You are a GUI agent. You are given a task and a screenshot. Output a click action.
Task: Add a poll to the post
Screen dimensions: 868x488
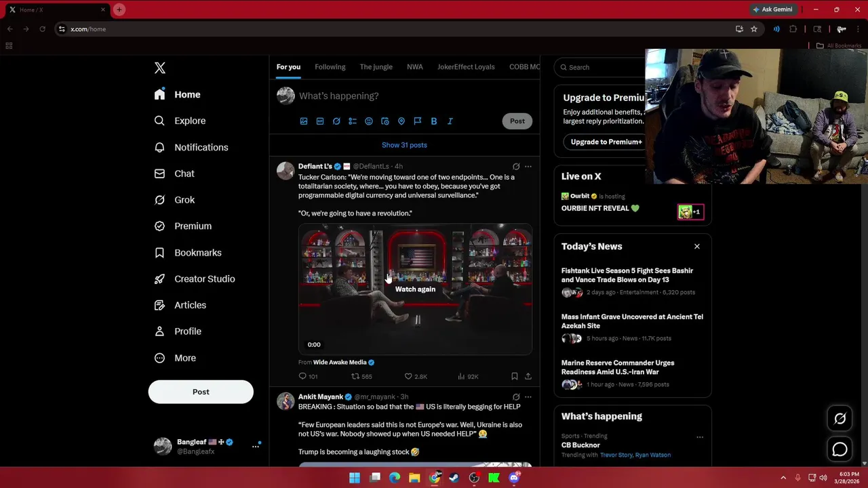[353, 121]
